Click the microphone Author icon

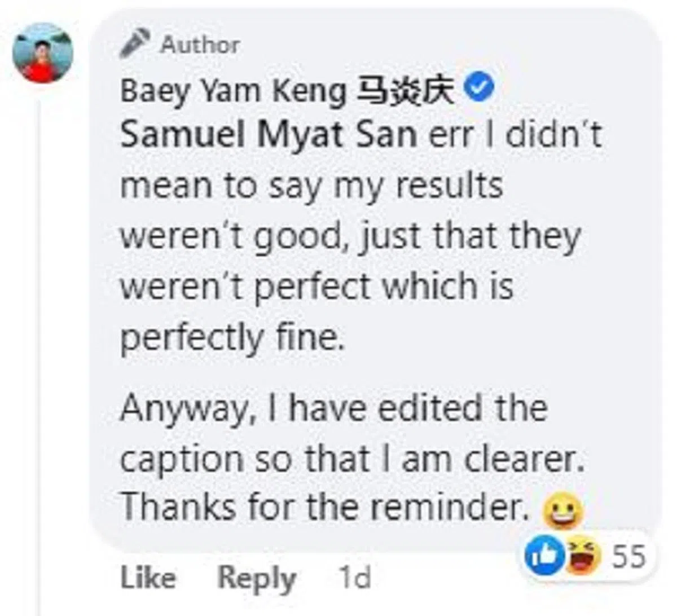[134, 44]
